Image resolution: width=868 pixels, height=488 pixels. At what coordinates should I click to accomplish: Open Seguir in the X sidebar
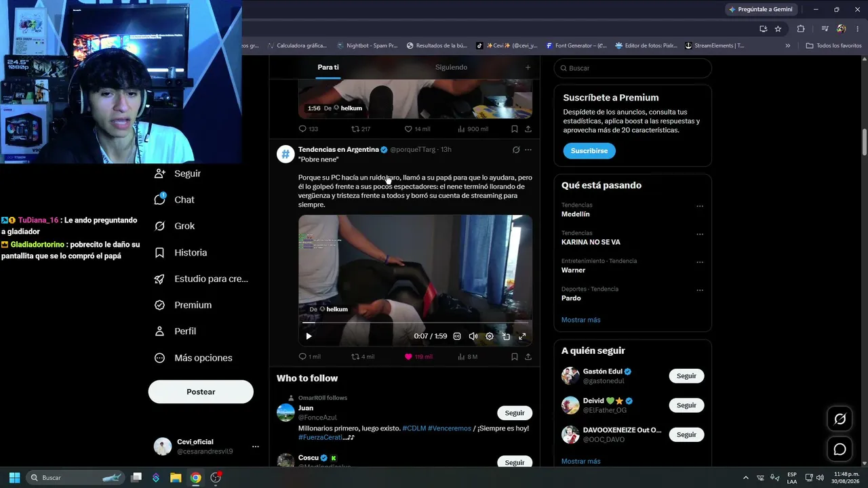pos(178,174)
